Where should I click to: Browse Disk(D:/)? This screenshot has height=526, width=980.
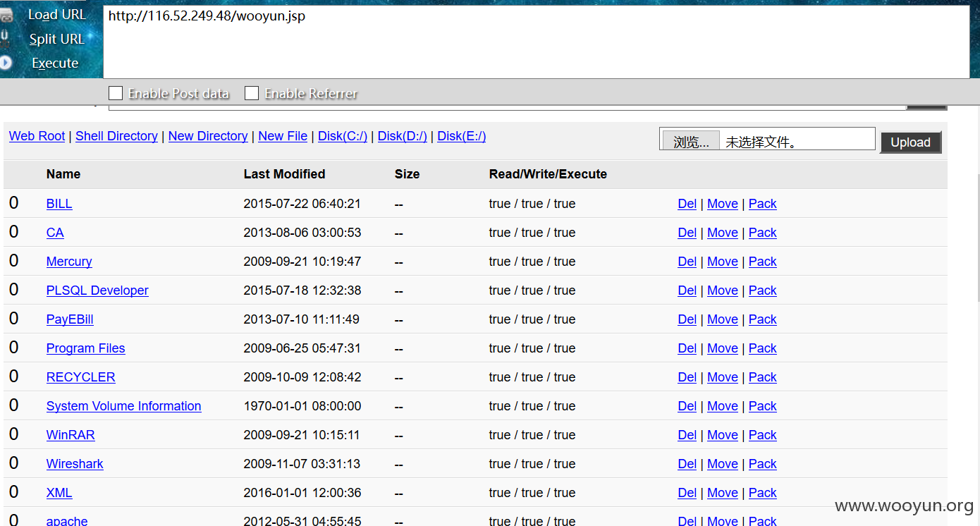(403, 136)
